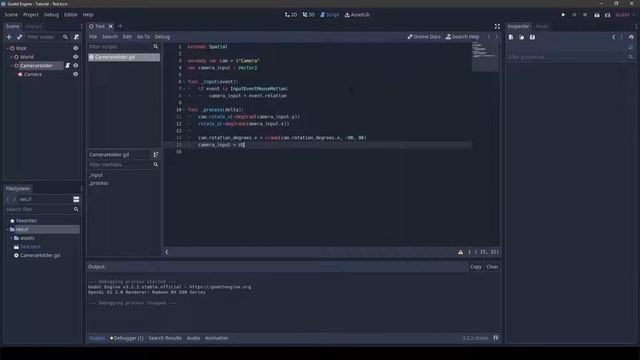This screenshot has height=360, width=640.
Task: Play the project
Action: 563,15
